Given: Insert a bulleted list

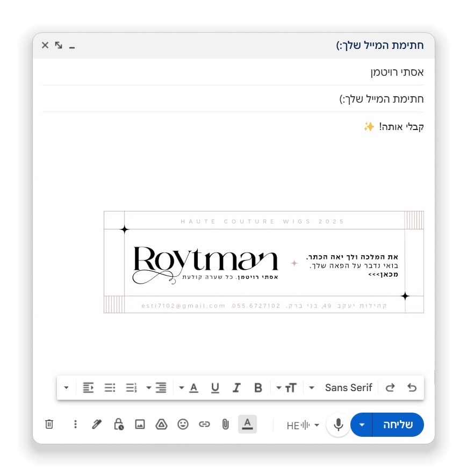Looking at the screenshot, I should (110, 388).
